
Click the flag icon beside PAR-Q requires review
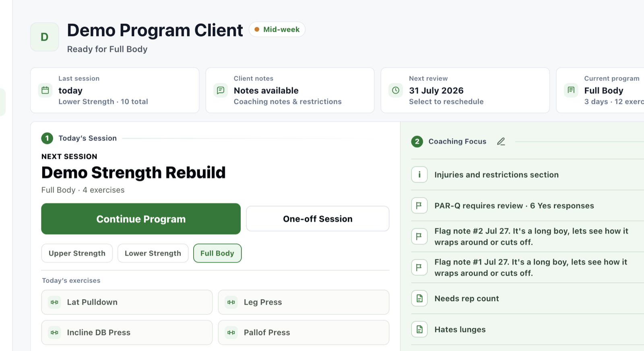419,205
